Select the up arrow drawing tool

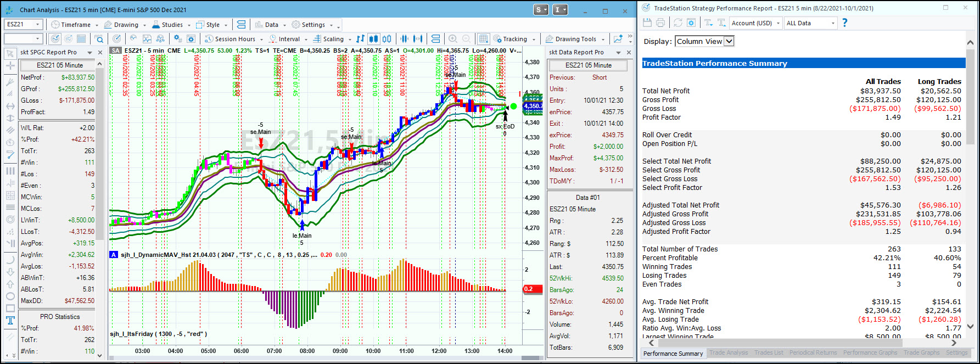pos(10,284)
